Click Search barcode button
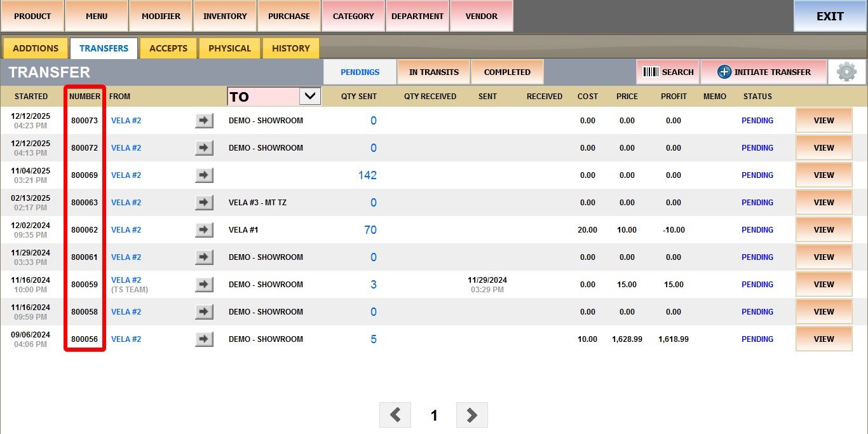This screenshot has width=868, height=434. pos(668,72)
